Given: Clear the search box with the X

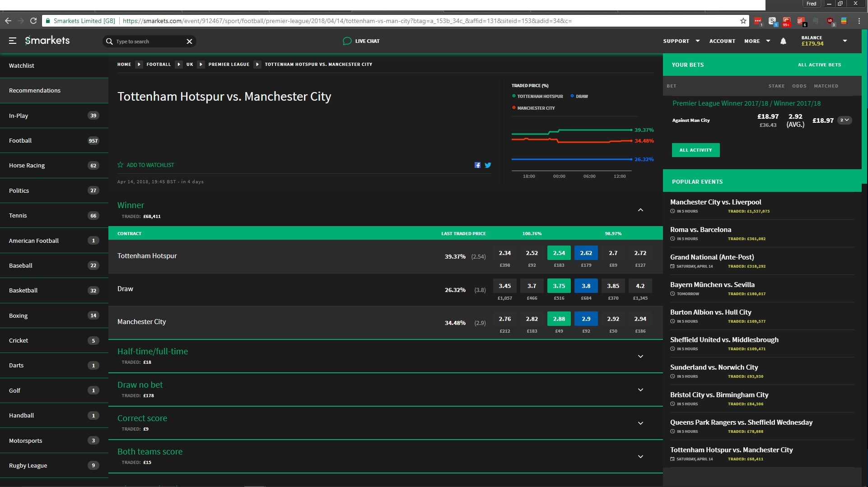Looking at the screenshot, I should coord(189,42).
